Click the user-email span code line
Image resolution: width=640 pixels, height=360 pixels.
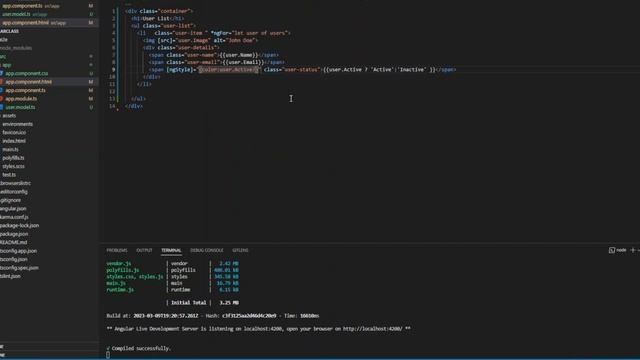click(x=216, y=62)
